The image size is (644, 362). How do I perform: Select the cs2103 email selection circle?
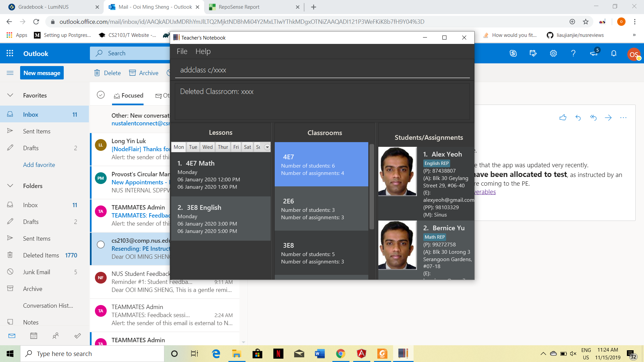coord(101,245)
